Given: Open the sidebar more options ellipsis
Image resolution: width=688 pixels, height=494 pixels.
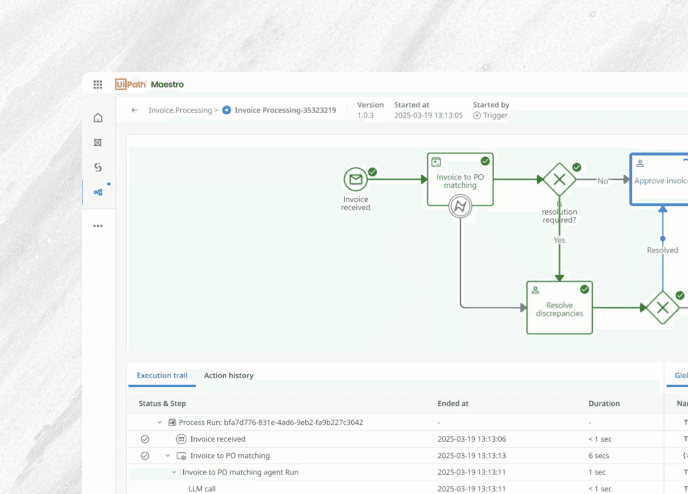Looking at the screenshot, I should click(x=98, y=226).
